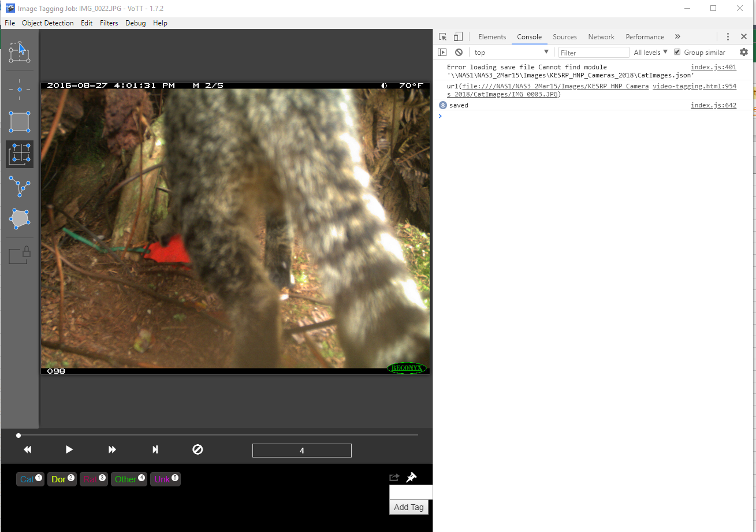
Task: Activate the grid template tool
Action: [19, 154]
